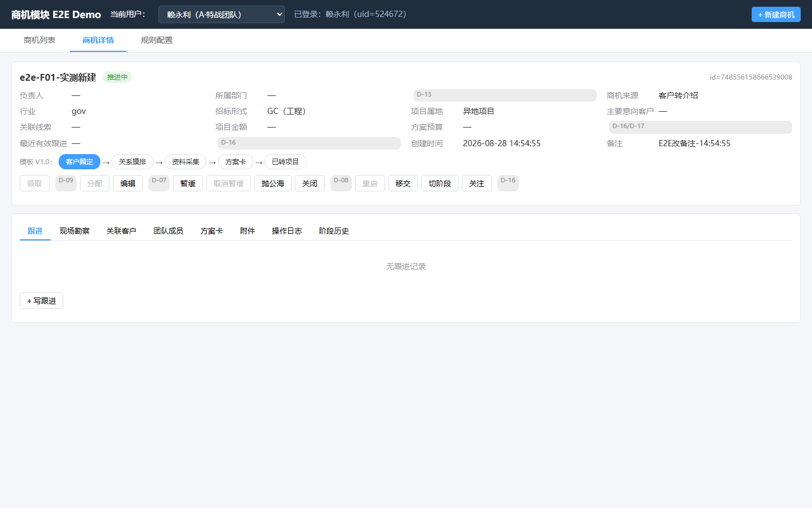Click the 编辑 button
Image resolution: width=812 pixels, height=508 pixels.
coord(128,183)
